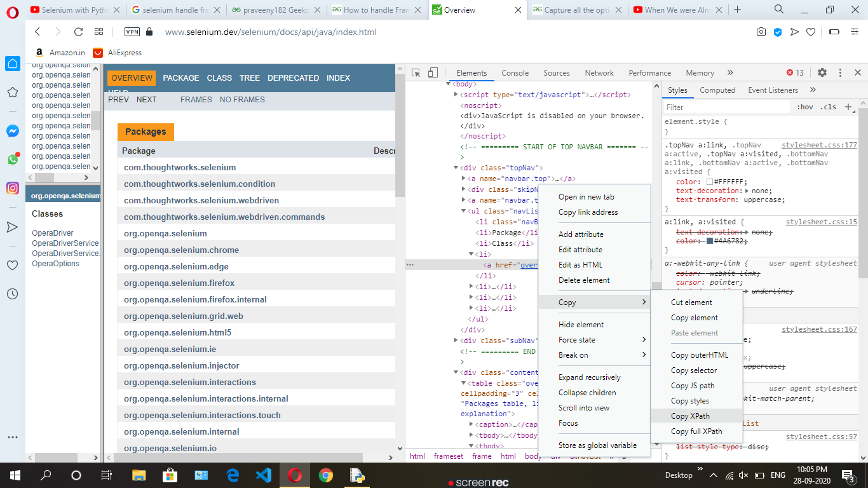
Task: Open Instagram sidebar icon
Action: click(x=13, y=188)
